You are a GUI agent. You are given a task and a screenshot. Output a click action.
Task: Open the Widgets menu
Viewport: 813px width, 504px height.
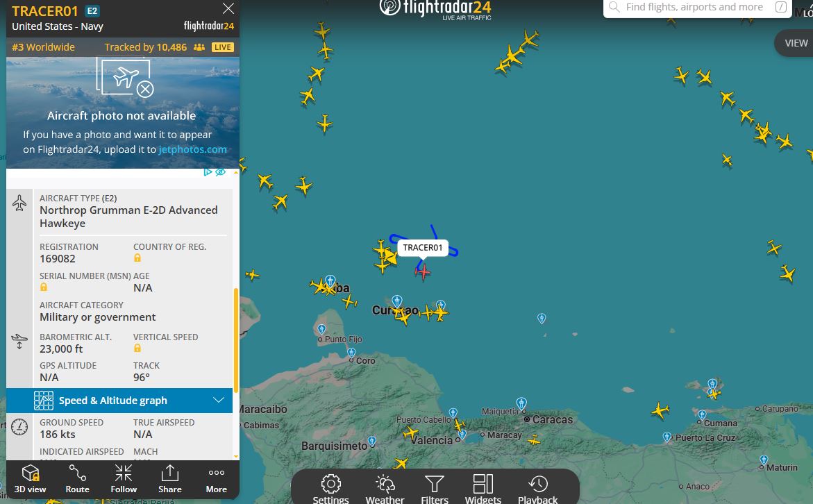[x=483, y=489]
